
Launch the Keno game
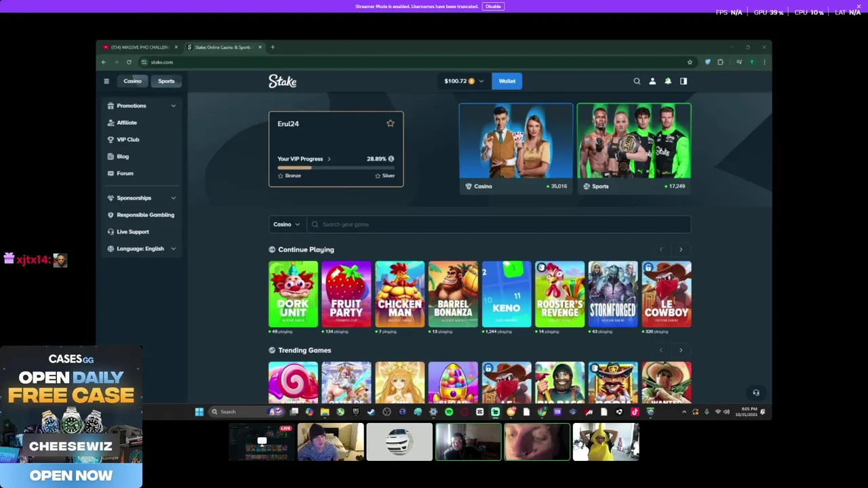(x=507, y=294)
